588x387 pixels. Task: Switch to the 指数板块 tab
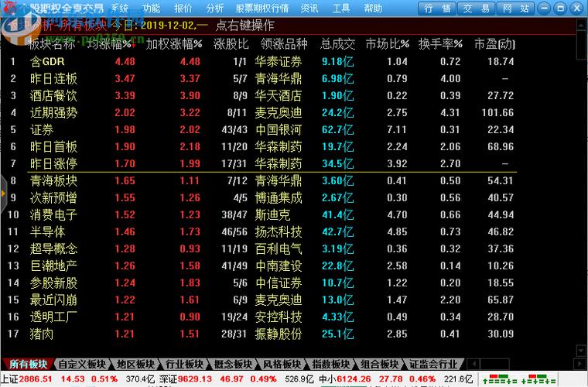[x=331, y=364]
